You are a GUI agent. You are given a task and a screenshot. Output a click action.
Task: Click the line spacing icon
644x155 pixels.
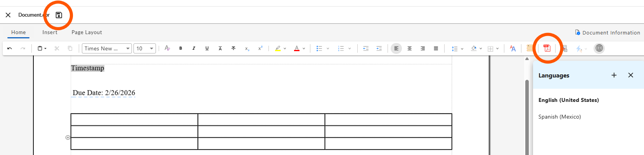click(x=455, y=48)
